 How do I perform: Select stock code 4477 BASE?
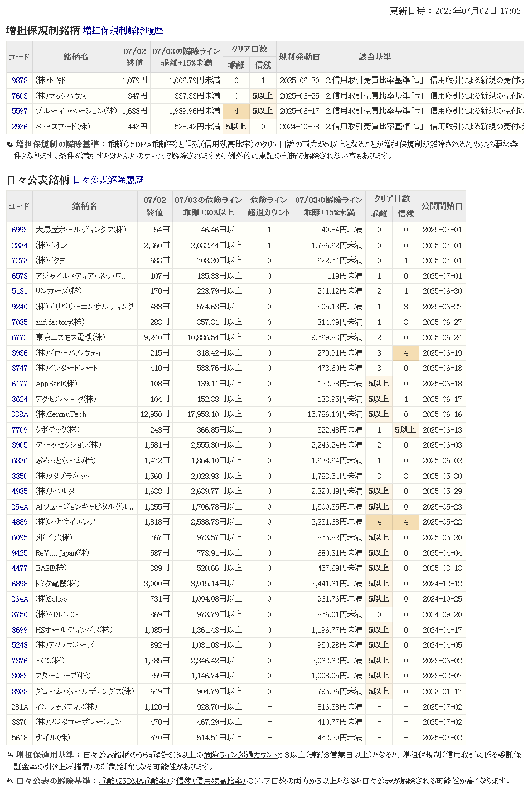click(20, 568)
